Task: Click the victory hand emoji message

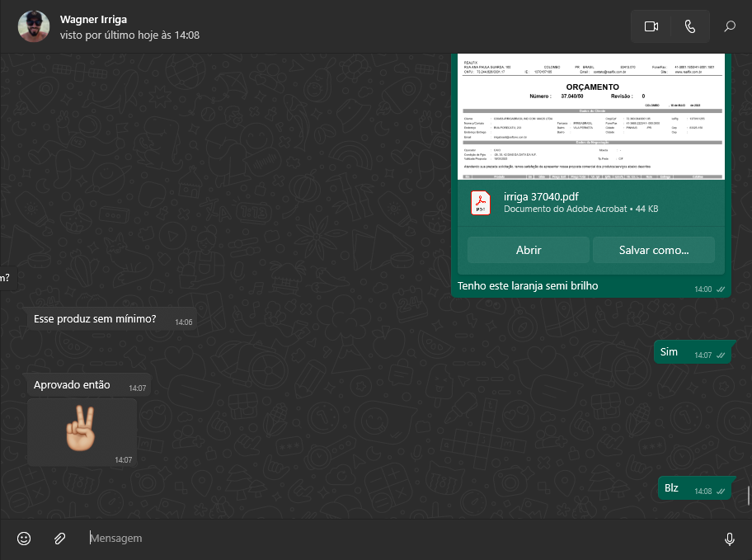Action: 82,431
